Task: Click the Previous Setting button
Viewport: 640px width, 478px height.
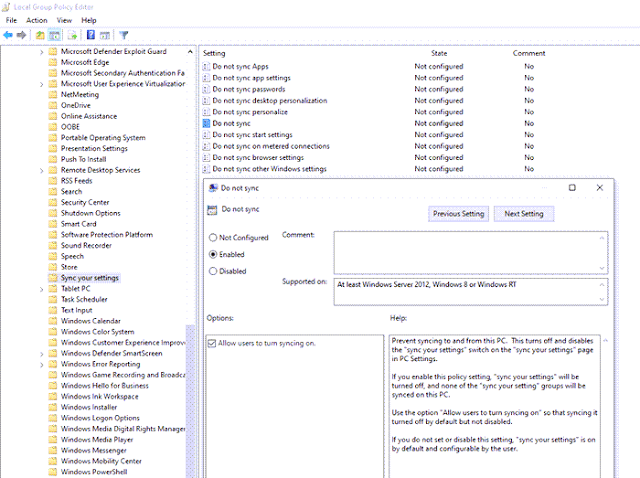Action: click(x=458, y=214)
